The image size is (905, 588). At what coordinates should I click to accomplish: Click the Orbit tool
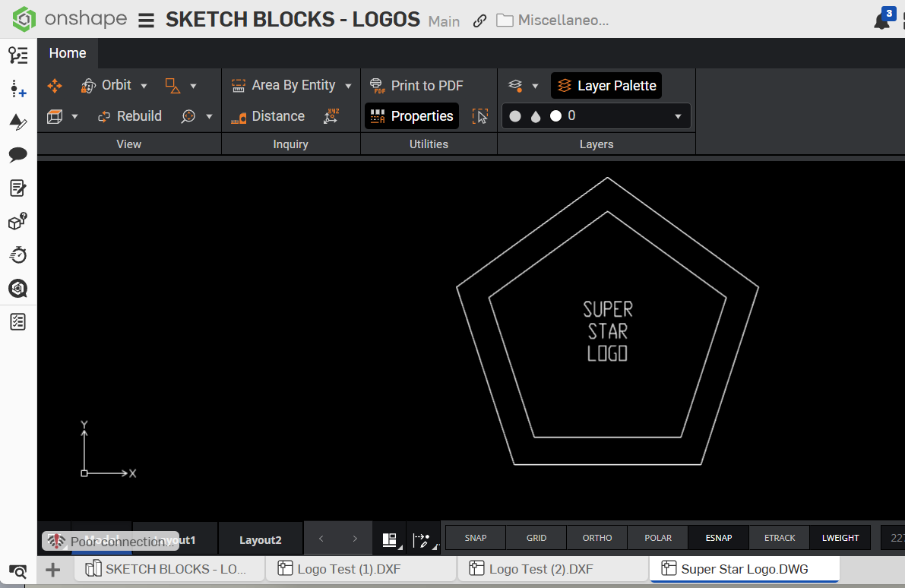coord(106,85)
